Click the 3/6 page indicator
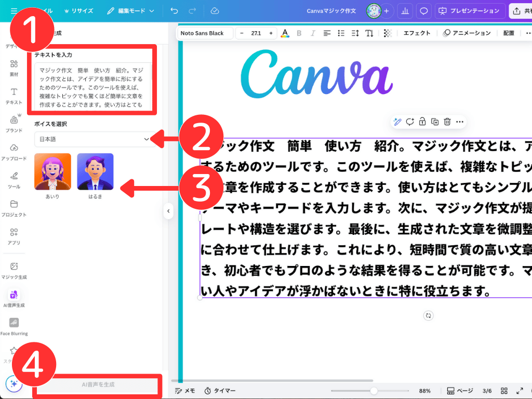Viewport: 532px width, 399px height. (x=487, y=391)
